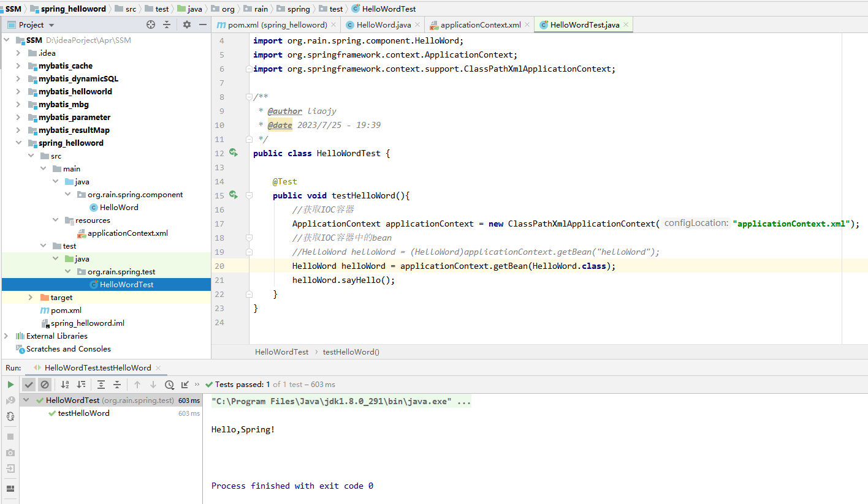Click rain in navigation breadcrumb

coord(261,9)
